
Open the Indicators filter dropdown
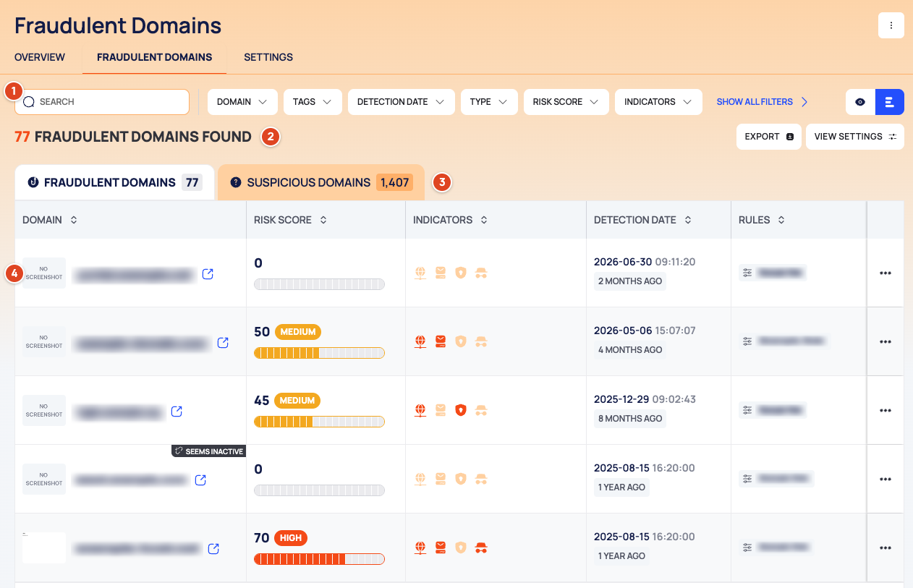[x=658, y=102]
